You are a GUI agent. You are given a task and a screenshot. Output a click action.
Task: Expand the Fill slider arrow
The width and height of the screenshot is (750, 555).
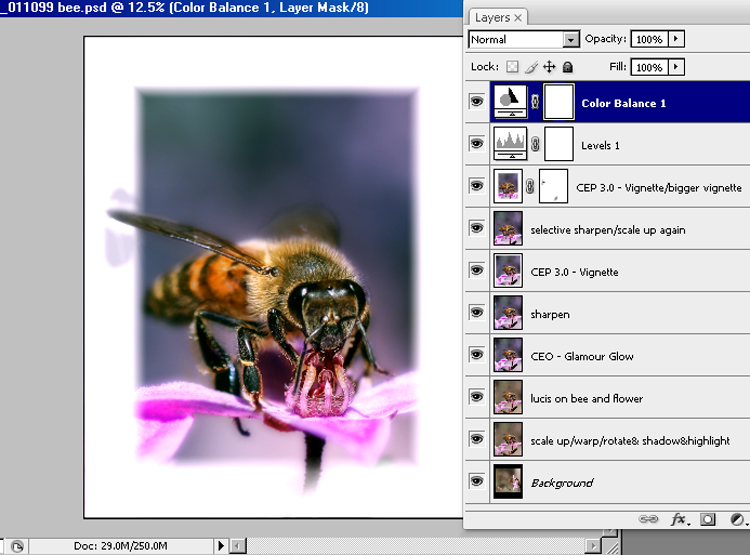tap(677, 67)
